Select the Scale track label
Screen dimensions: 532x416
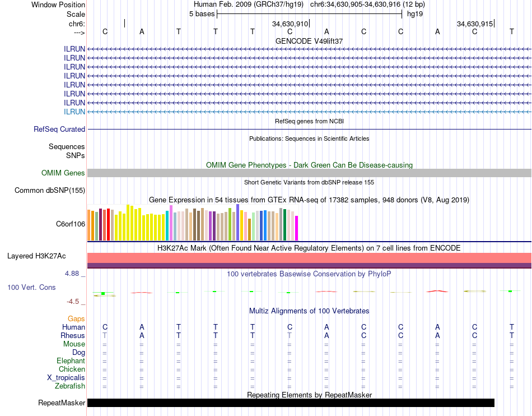(x=76, y=14)
